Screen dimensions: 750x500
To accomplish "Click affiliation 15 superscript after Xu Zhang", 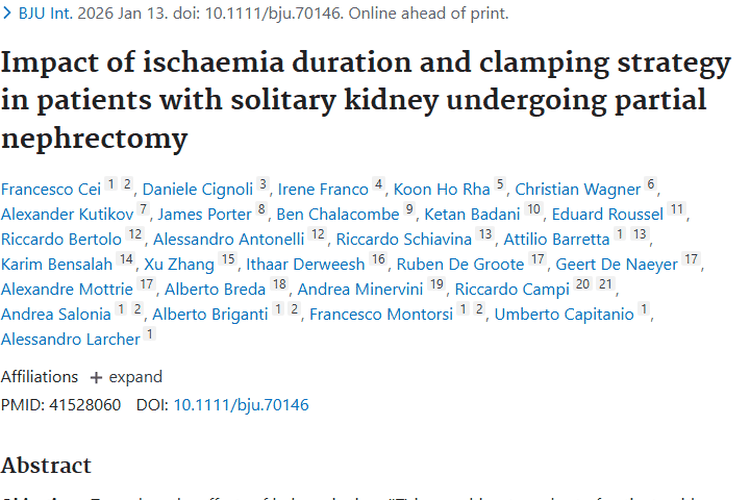I will click(229, 260).
